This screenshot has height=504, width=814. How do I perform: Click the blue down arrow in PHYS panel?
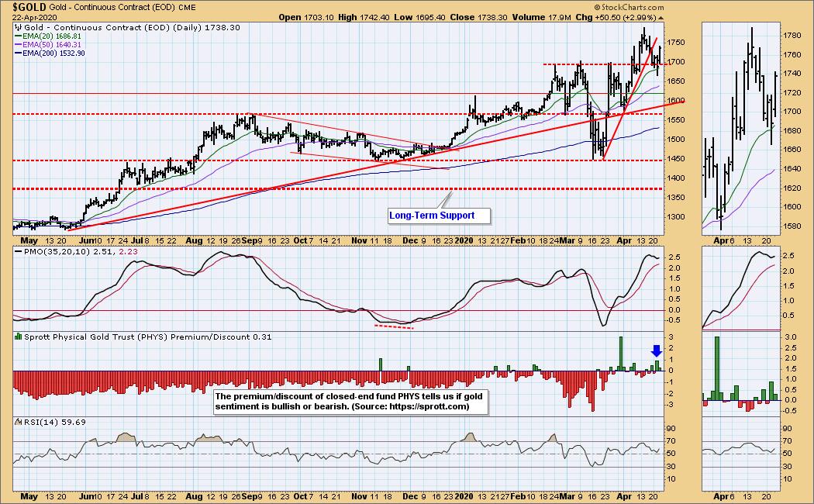657,351
